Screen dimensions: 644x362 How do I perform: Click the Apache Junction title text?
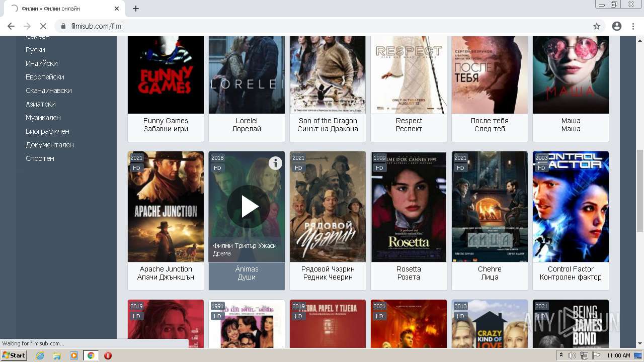pos(166,273)
